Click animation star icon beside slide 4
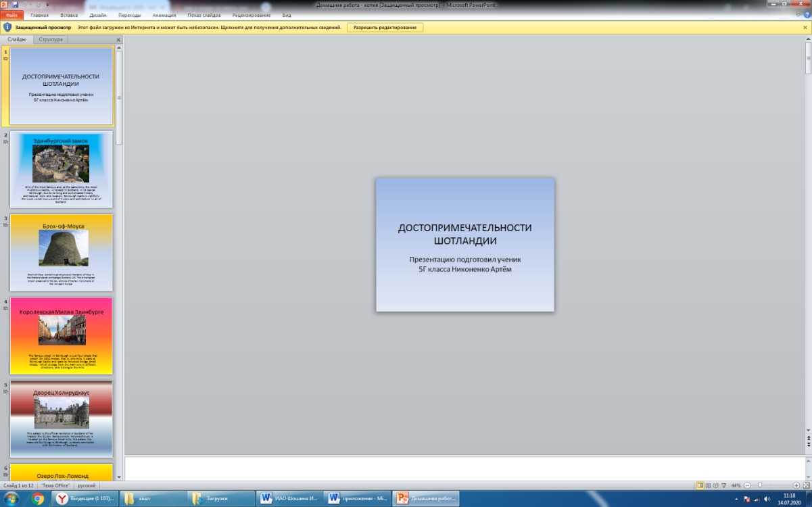812x507 pixels. click(5, 308)
